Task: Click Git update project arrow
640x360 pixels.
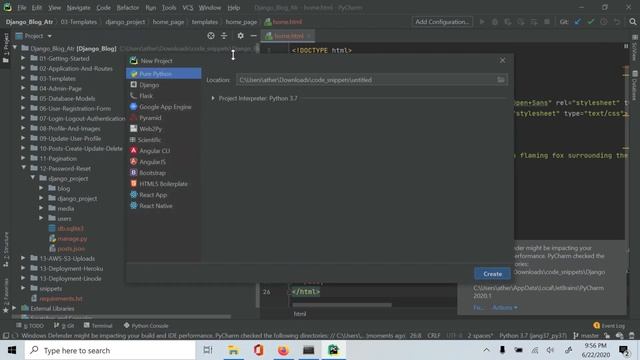Action: [x=578, y=22]
